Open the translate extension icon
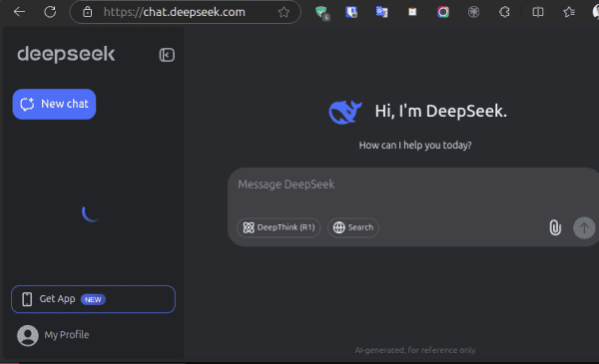599x364 pixels. 381,12
